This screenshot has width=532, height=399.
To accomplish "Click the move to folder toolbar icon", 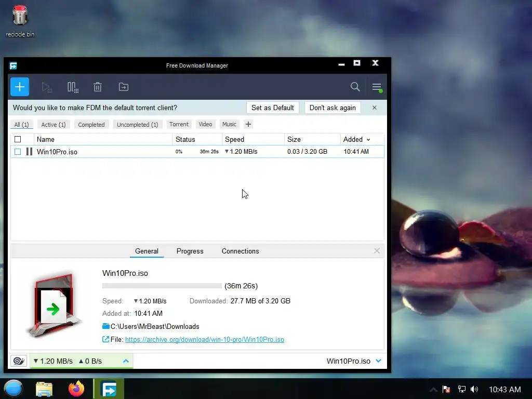I will pyautogui.click(x=124, y=87).
